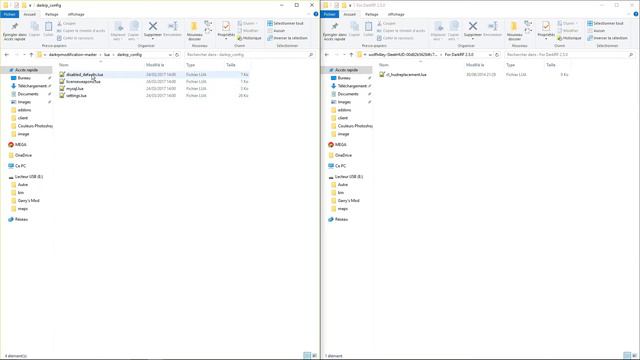The height and width of the screenshot is (360, 640).
Task: Open Partage tab in For DarkRP window
Action: tap(371, 14)
